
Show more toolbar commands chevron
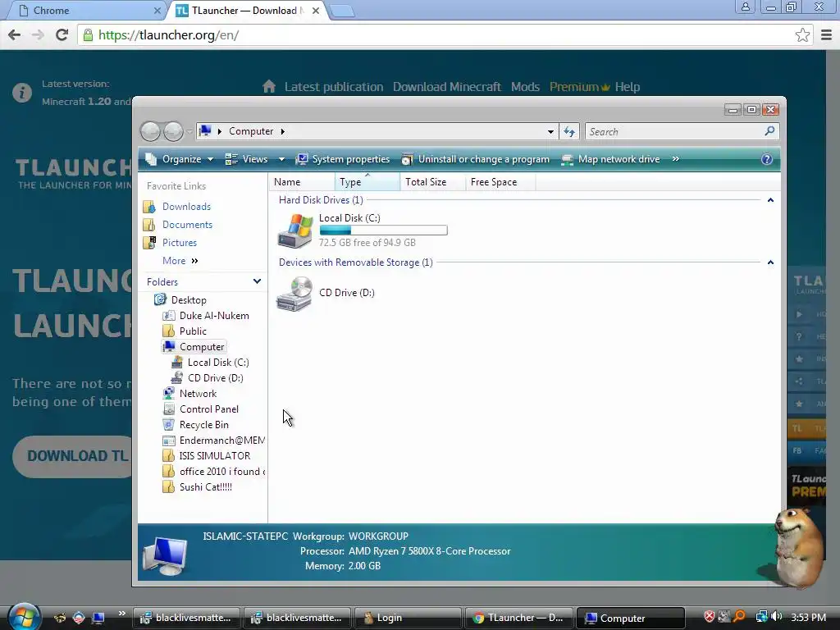pyautogui.click(x=676, y=159)
